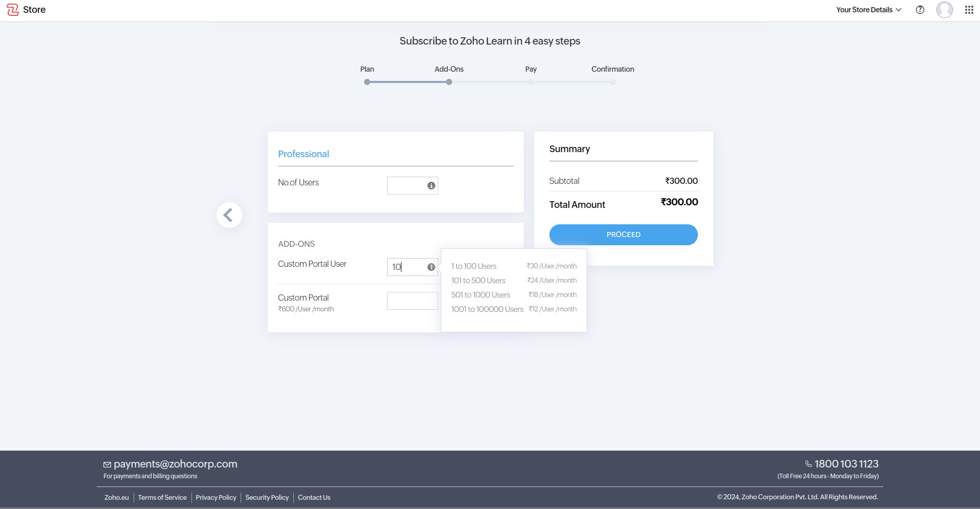This screenshot has height=509, width=980.
Task: Click the '501 to 1000 Users' pricing row
Action: pyautogui.click(x=514, y=295)
